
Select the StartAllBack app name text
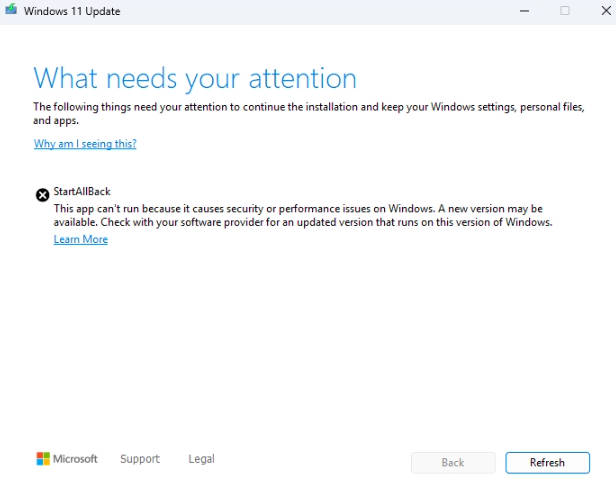coord(82,191)
